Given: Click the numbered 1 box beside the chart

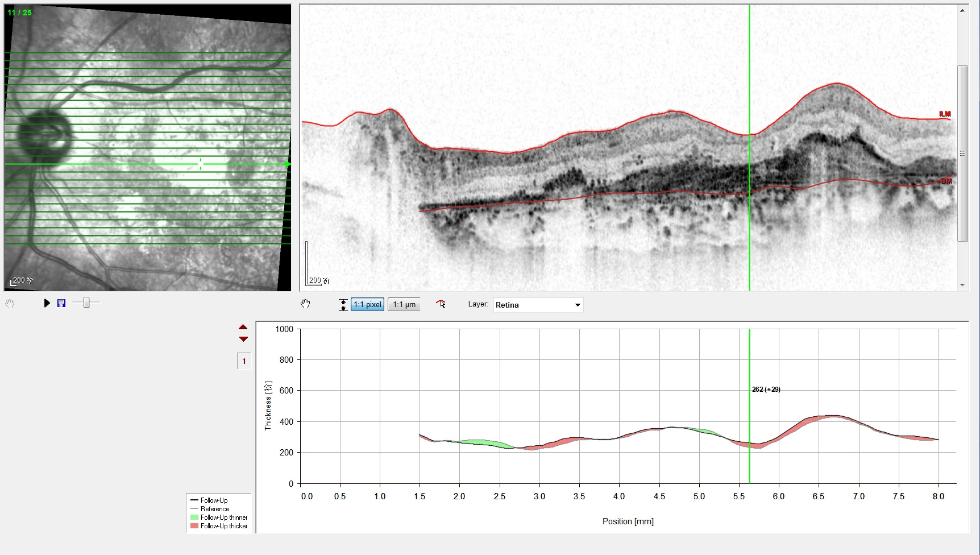Looking at the screenshot, I should (x=244, y=361).
